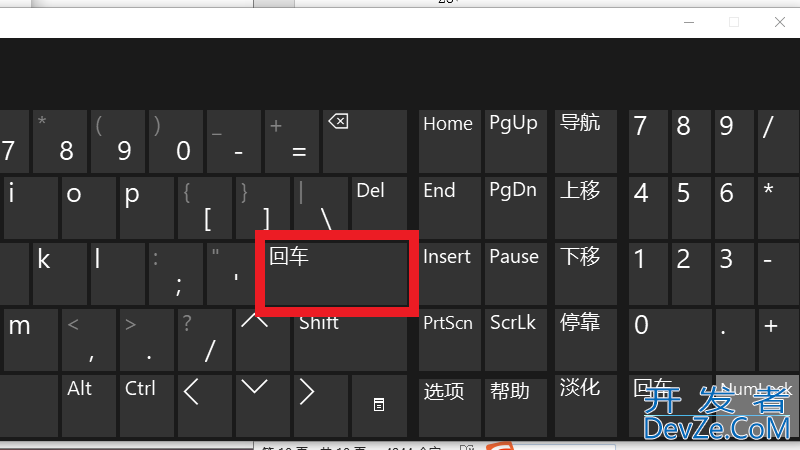
Task: Tap numpad 1 key
Action: [x=648, y=274]
